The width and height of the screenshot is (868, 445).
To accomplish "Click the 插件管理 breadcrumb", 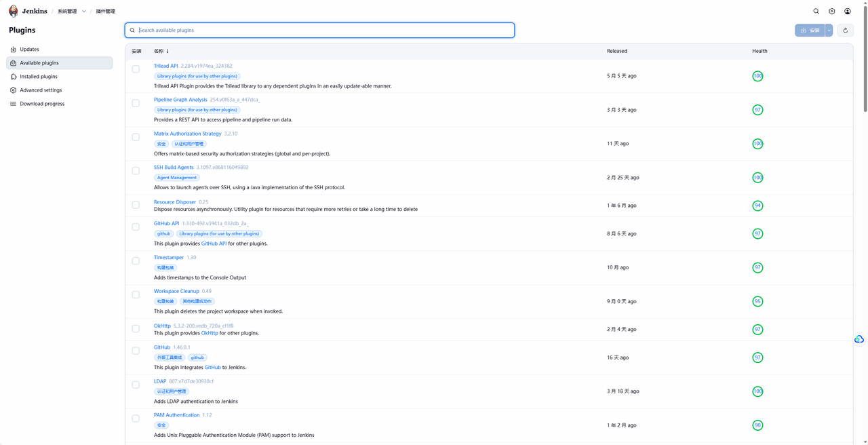I will (x=106, y=12).
